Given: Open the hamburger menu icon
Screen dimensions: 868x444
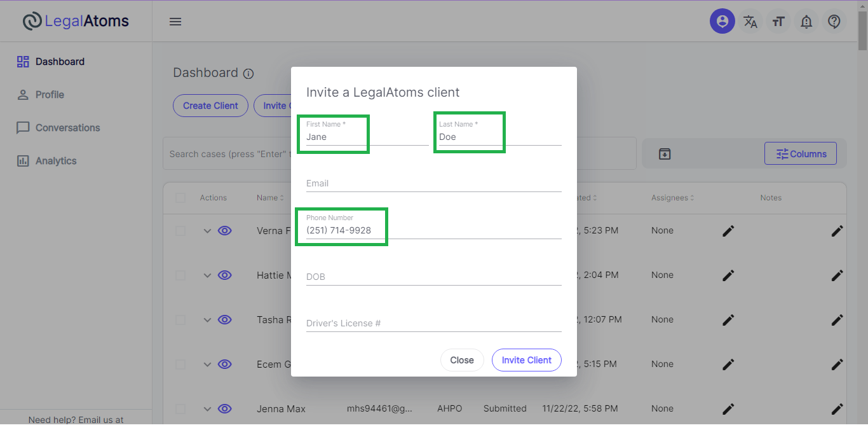Looking at the screenshot, I should pyautogui.click(x=175, y=22).
